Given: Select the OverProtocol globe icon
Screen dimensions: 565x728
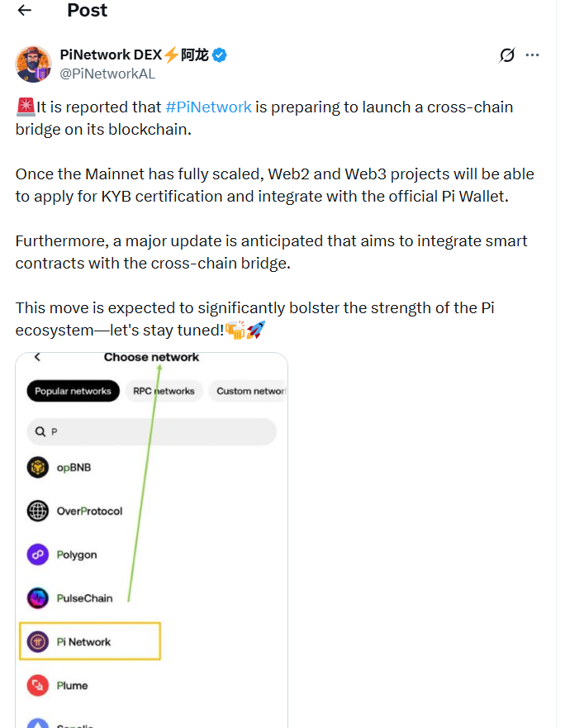Looking at the screenshot, I should pos(36,511).
